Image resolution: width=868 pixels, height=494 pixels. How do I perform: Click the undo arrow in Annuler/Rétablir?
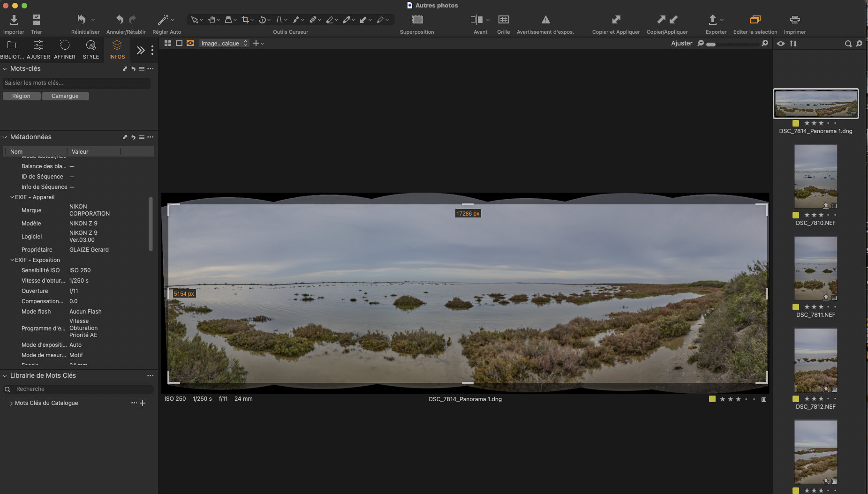(x=120, y=20)
